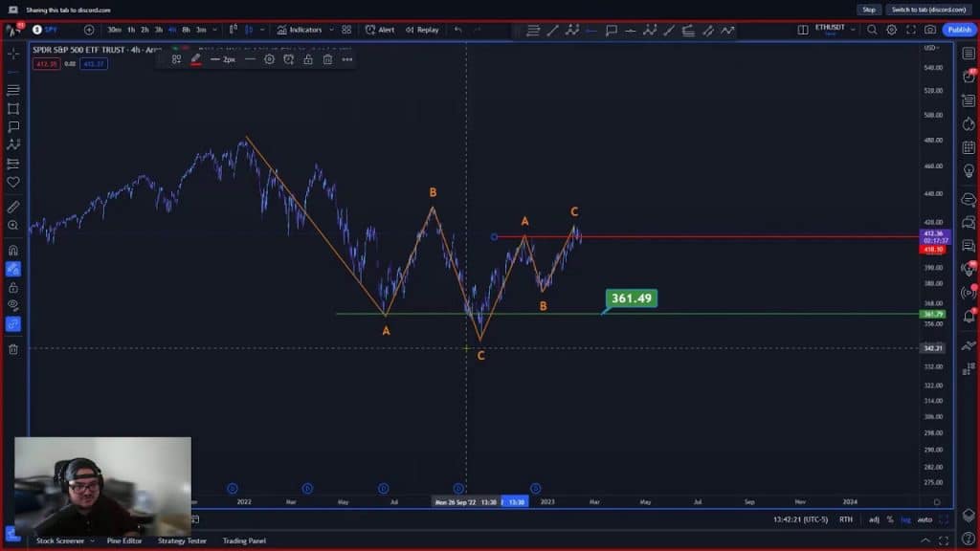This screenshot has height=551, width=980.
Task: Click the blue Publish button
Action: [958, 30]
